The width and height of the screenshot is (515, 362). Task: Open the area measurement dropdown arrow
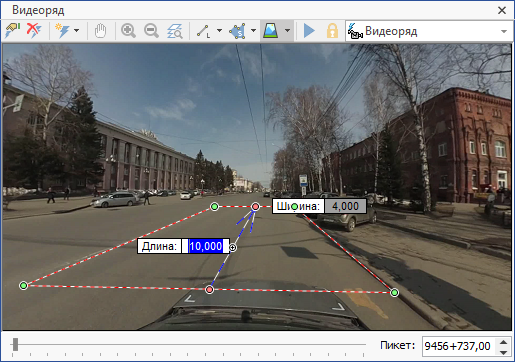point(253,31)
